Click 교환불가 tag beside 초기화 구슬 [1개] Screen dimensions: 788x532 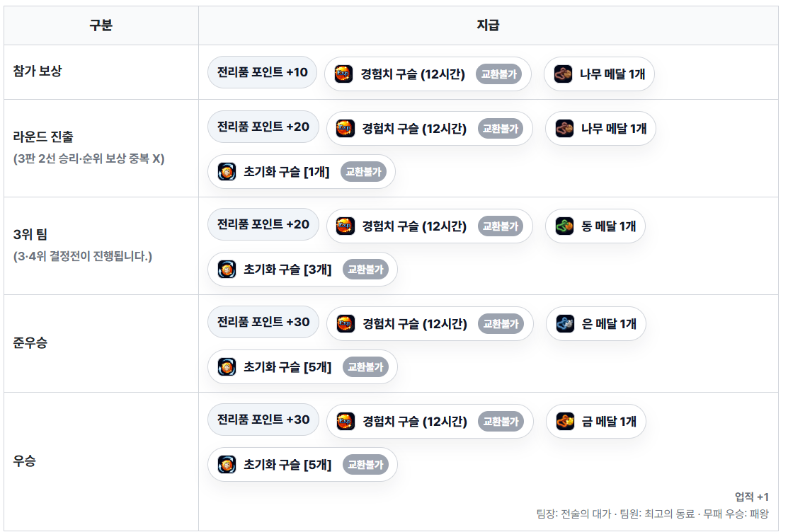(363, 172)
